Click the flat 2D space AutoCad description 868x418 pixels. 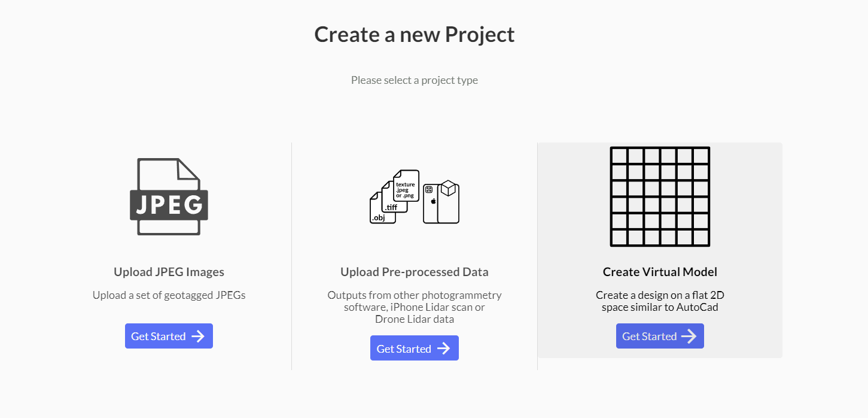pyautogui.click(x=660, y=301)
